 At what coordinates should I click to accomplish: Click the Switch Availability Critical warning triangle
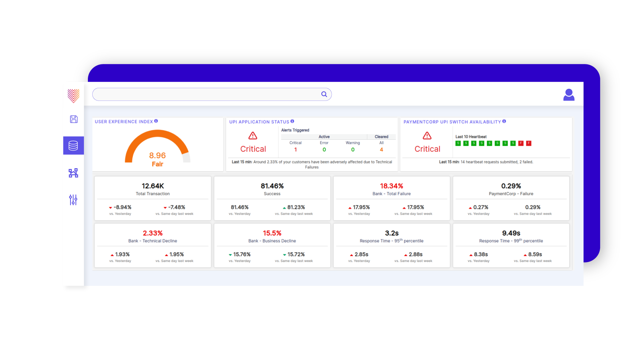(427, 136)
